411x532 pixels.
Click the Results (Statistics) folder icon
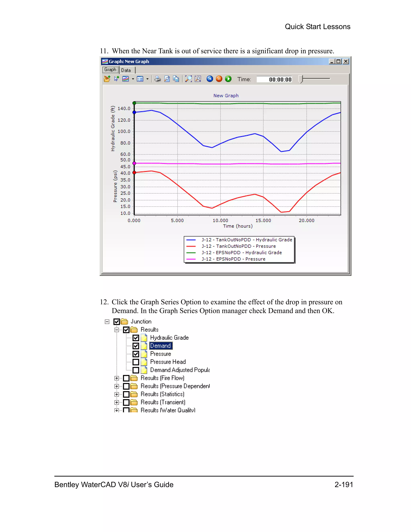(134, 394)
